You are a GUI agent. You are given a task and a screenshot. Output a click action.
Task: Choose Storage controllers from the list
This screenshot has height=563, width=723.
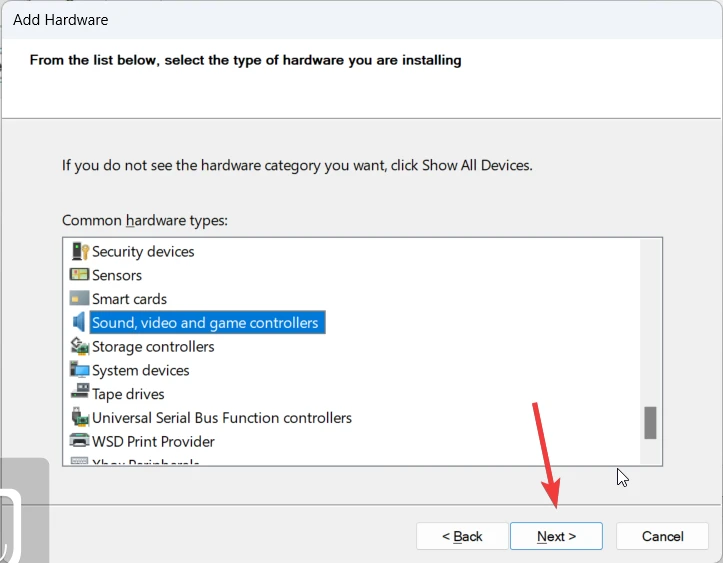tap(153, 347)
